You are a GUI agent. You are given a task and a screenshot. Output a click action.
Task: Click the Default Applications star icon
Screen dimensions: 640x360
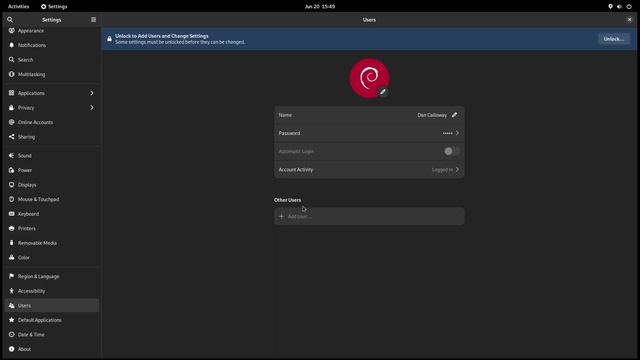click(11, 320)
